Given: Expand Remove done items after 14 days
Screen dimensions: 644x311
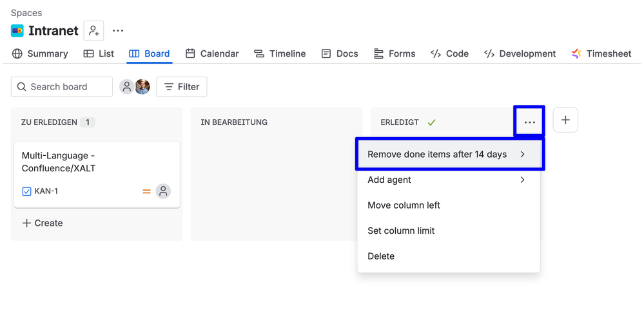Looking at the screenshot, I should pyautogui.click(x=449, y=155).
